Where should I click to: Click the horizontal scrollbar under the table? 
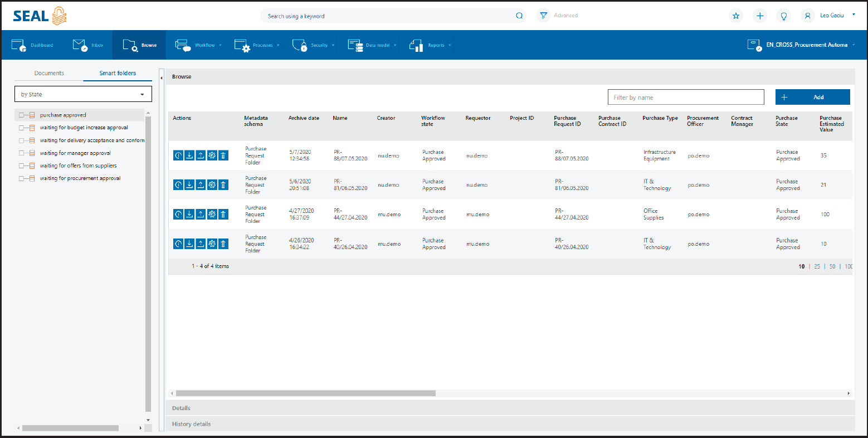[305, 393]
